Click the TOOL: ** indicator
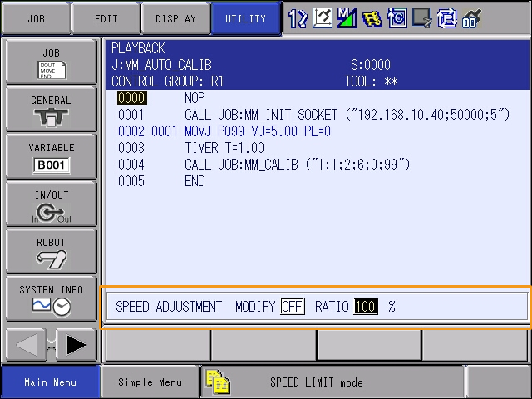 [372, 81]
